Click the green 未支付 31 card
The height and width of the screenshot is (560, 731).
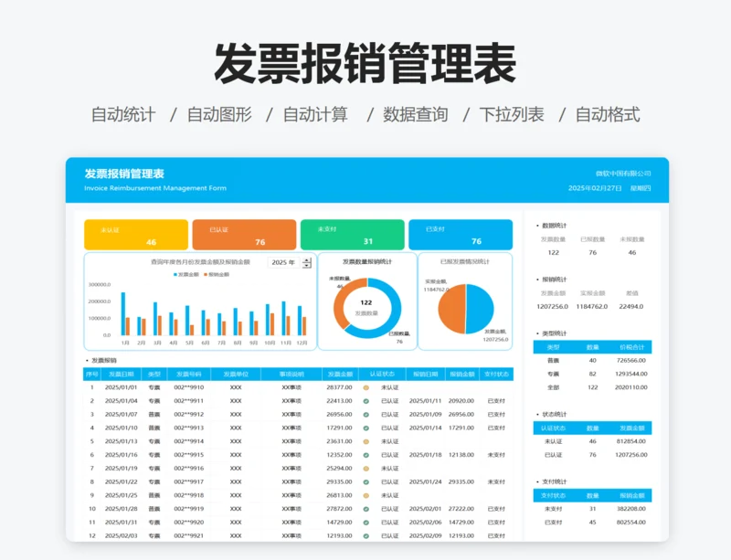click(x=353, y=235)
